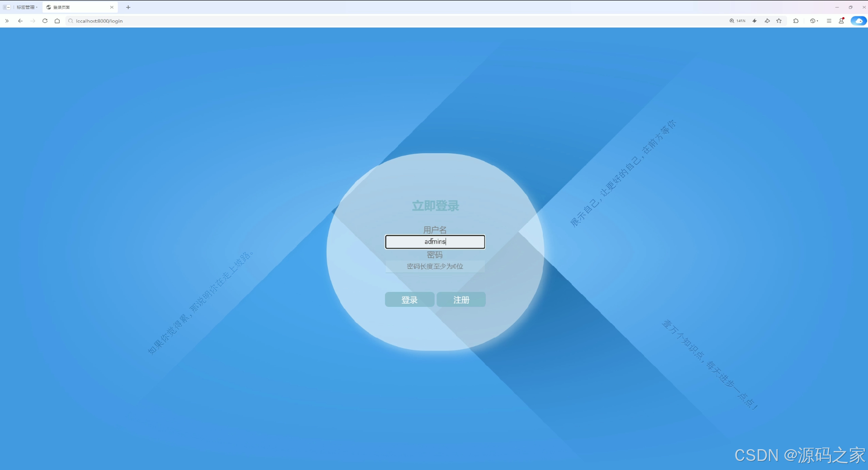Viewport: 868px width, 470px height.
Task: Close the 登录页面 tab
Action: 112,7
